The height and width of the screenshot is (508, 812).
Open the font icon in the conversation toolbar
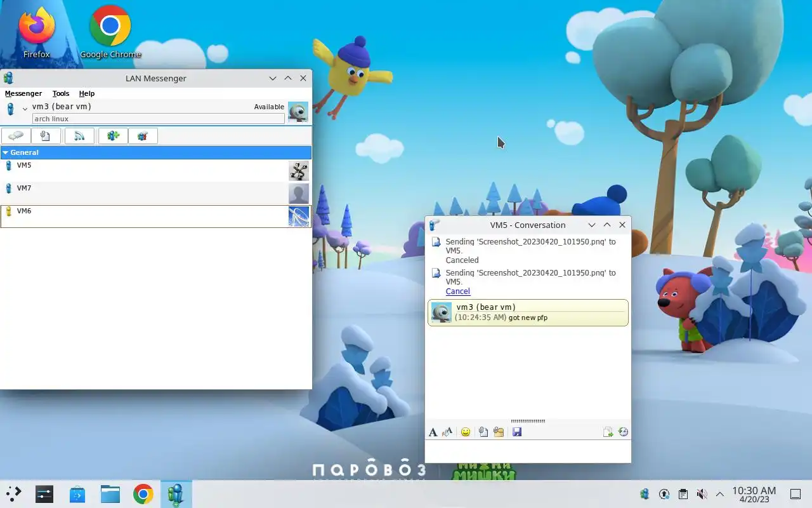pos(433,432)
